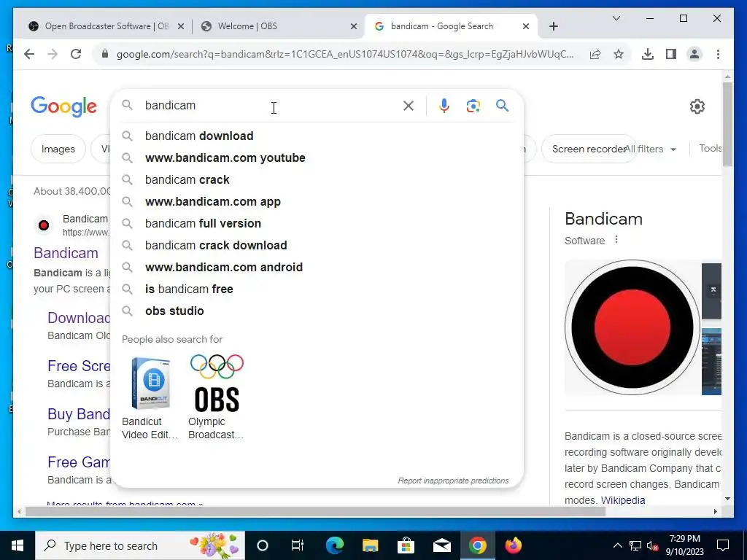Open Chrome three-dot menu

pyautogui.click(x=718, y=54)
